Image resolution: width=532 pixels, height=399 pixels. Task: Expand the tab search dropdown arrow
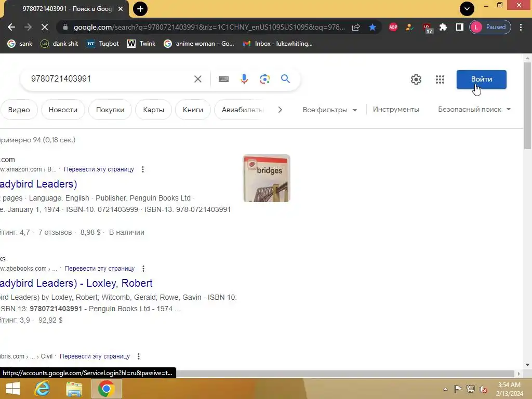point(467,9)
